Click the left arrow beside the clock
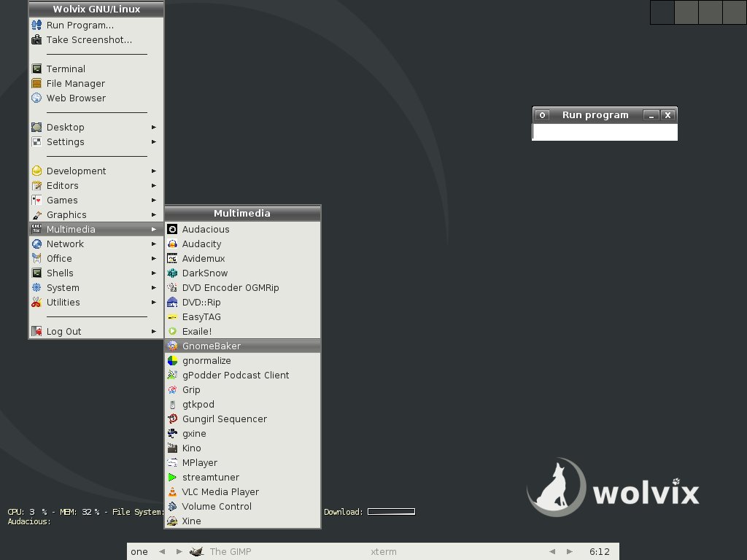The height and width of the screenshot is (560, 747). (x=552, y=551)
